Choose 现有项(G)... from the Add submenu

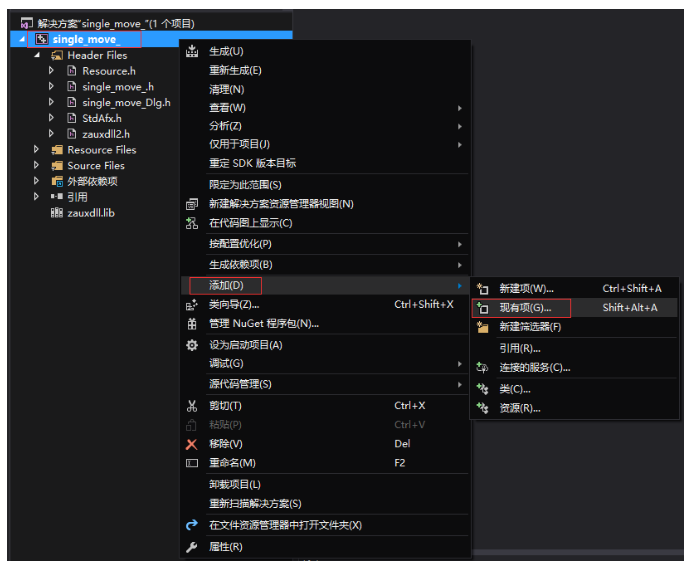coord(574,308)
